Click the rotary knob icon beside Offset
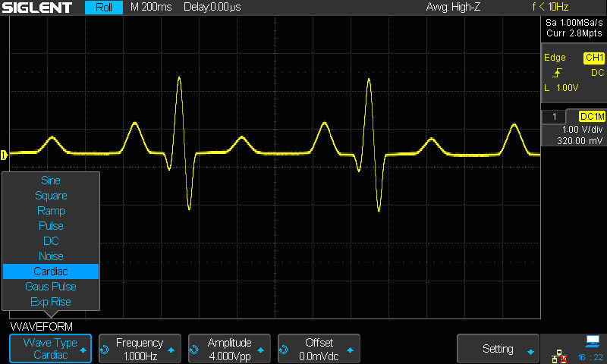607x364 pixels. (x=284, y=350)
